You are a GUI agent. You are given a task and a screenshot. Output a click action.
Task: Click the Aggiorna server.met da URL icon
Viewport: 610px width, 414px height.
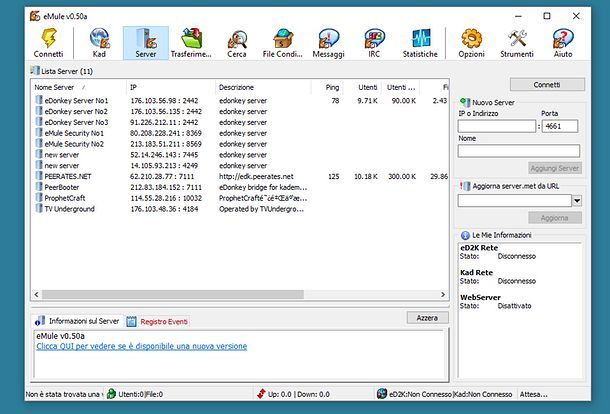click(465, 186)
